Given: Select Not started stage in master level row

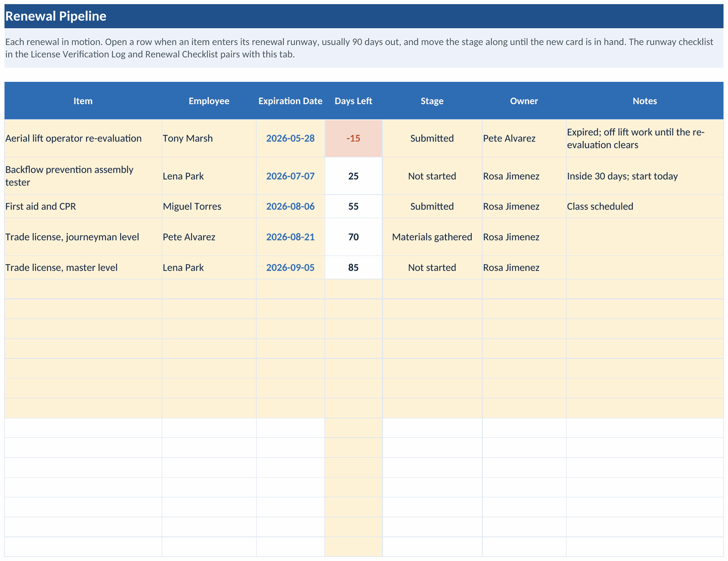Looking at the screenshot, I should pyautogui.click(x=432, y=267).
